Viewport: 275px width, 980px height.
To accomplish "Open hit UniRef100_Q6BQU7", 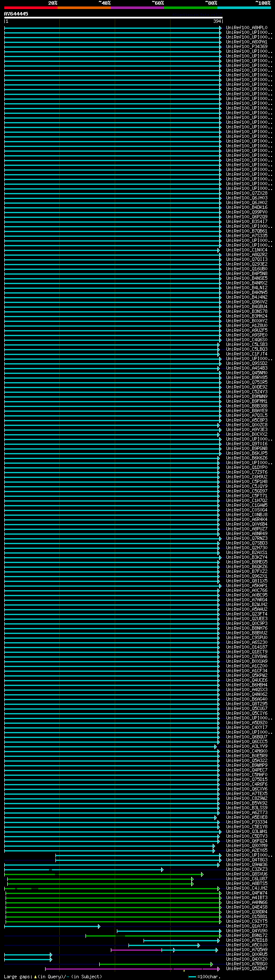I will click(247, 737).
